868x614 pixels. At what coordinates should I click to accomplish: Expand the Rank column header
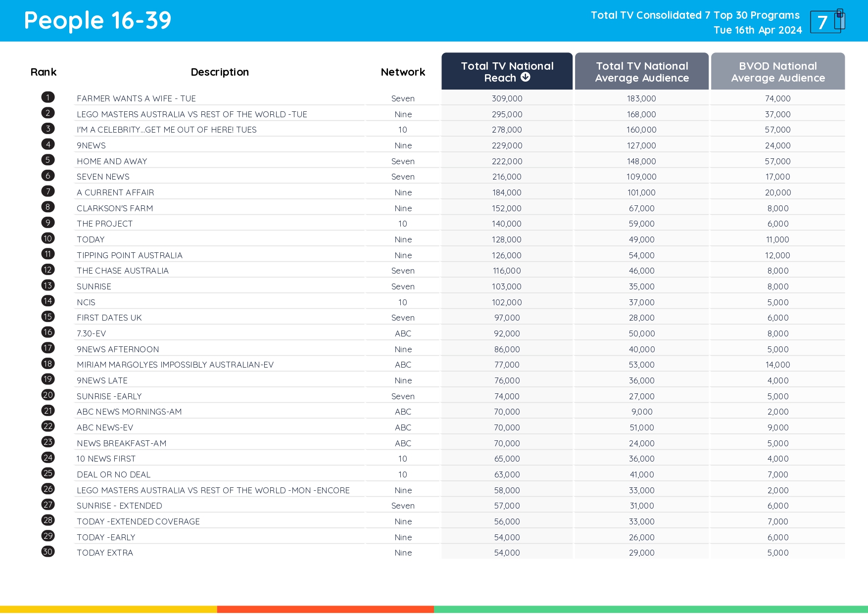coord(44,71)
